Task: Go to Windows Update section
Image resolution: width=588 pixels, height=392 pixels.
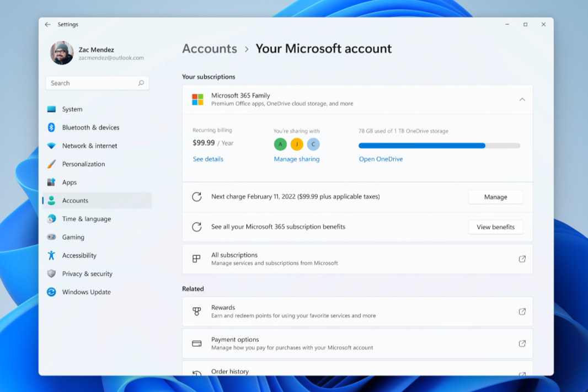Action: (86, 292)
